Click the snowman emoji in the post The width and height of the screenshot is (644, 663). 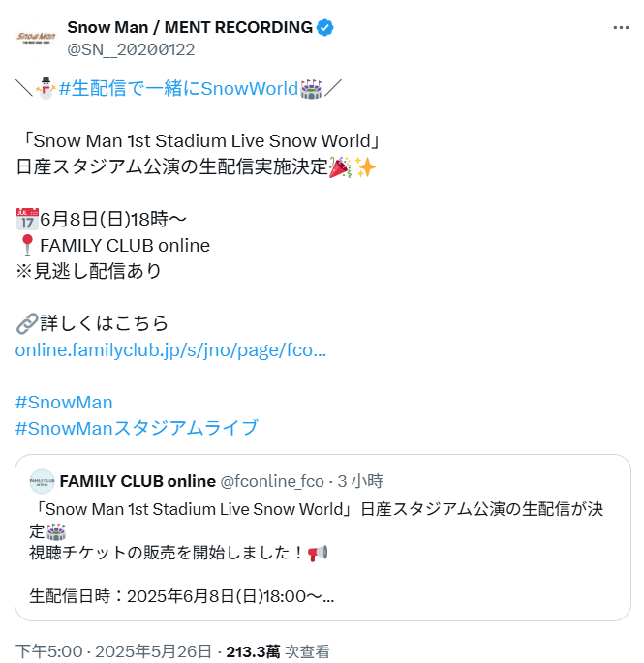(x=46, y=88)
